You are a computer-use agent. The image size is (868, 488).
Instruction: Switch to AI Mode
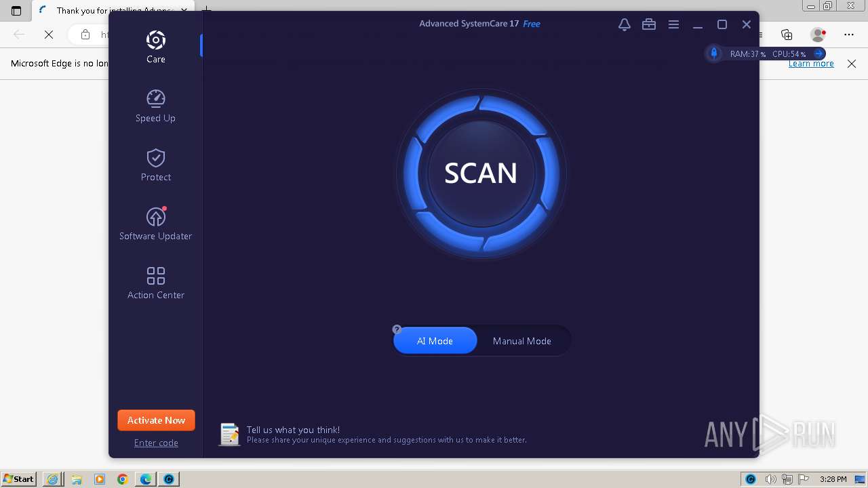click(x=435, y=341)
